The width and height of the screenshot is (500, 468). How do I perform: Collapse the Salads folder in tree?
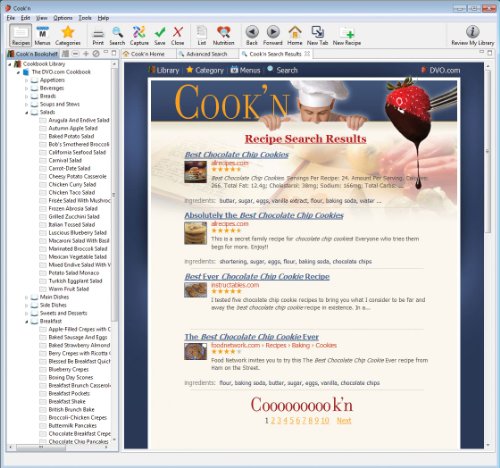click(27, 113)
